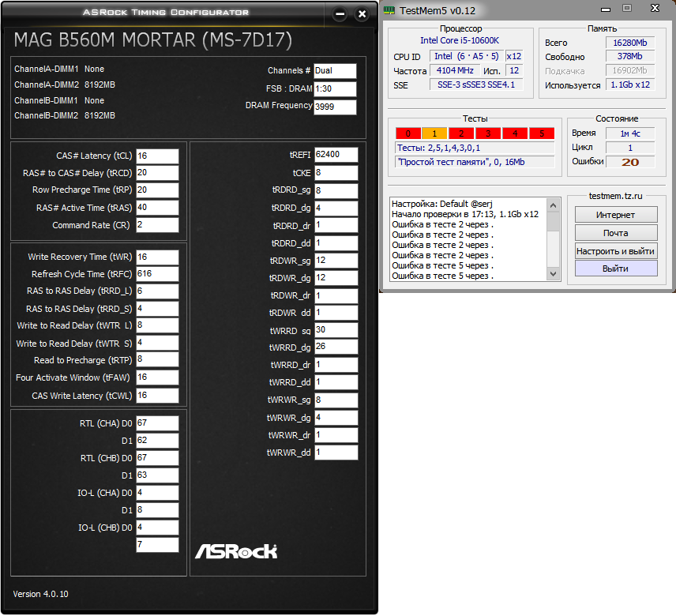This screenshot has height=616, width=676.
Task: Click scroll-up arrow in TestMem5 log
Action: (x=554, y=205)
